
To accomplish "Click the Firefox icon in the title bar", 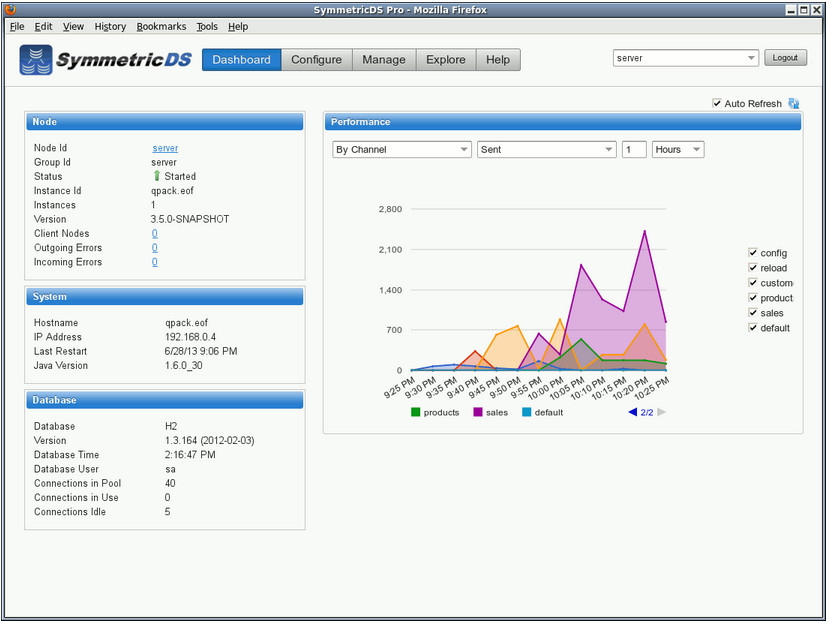I will pos(10,10).
